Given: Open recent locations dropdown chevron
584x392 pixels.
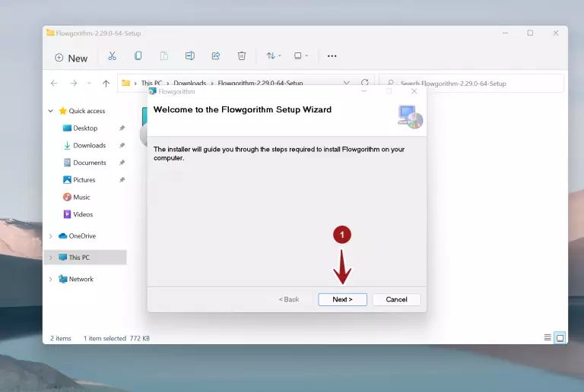Looking at the screenshot, I should point(90,84).
